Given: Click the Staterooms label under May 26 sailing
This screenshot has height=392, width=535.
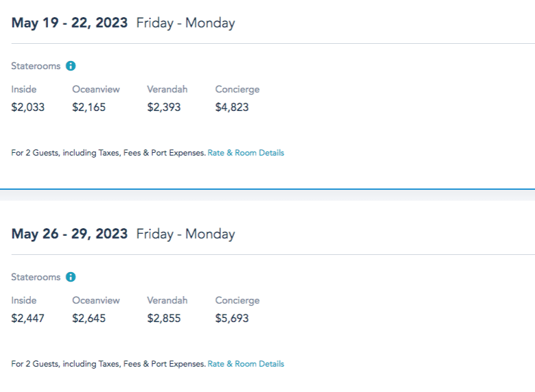Looking at the screenshot, I should coord(36,278).
